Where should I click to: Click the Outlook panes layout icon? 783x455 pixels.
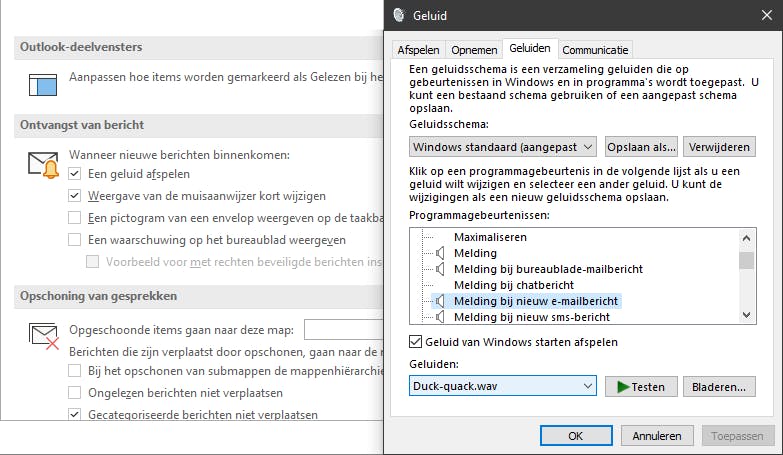[43, 84]
